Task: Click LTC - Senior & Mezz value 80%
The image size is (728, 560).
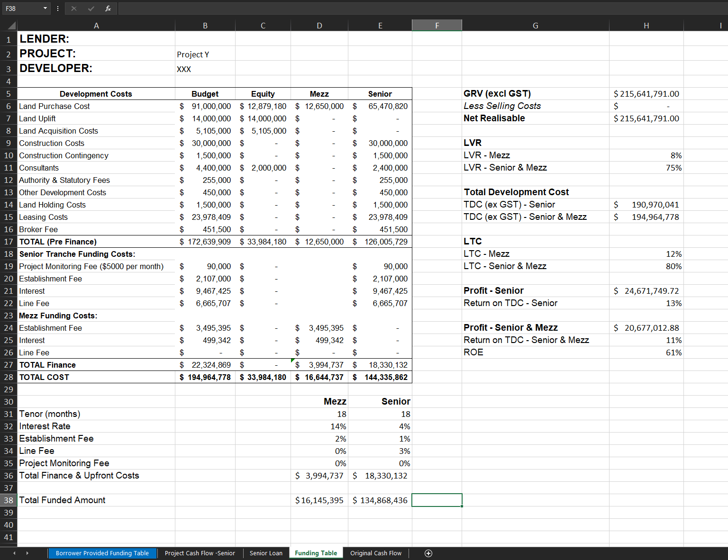Action: [646, 266]
